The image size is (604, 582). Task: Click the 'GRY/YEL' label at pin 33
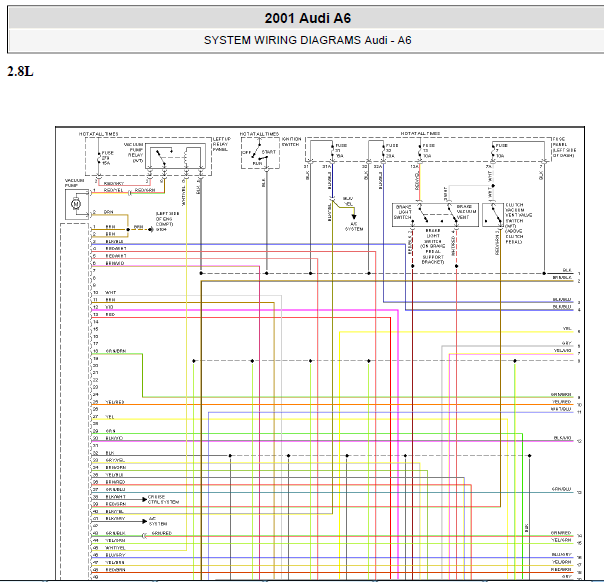click(115, 460)
